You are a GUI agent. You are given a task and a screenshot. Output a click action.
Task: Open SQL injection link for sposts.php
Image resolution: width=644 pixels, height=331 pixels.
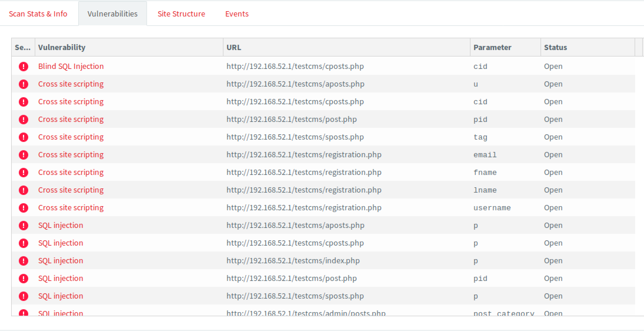(61, 296)
